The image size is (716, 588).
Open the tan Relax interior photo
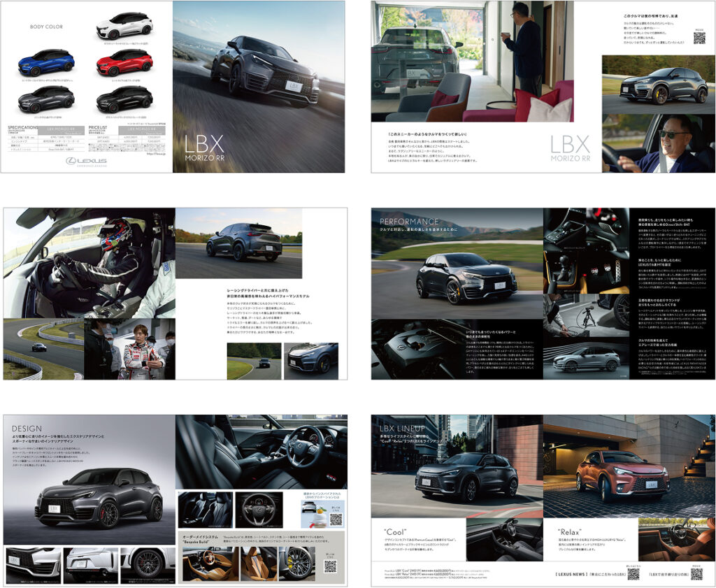(676, 539)
